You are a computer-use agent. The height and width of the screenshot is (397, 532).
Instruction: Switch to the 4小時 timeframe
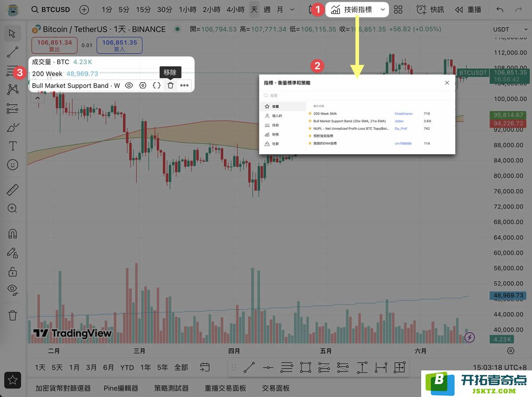[x=235, y=9]
